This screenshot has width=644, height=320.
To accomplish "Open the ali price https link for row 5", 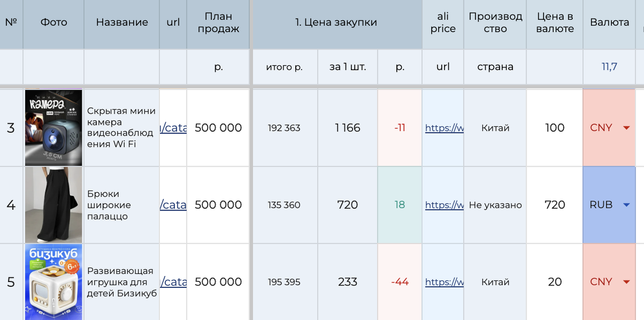I will click(444, 282).
